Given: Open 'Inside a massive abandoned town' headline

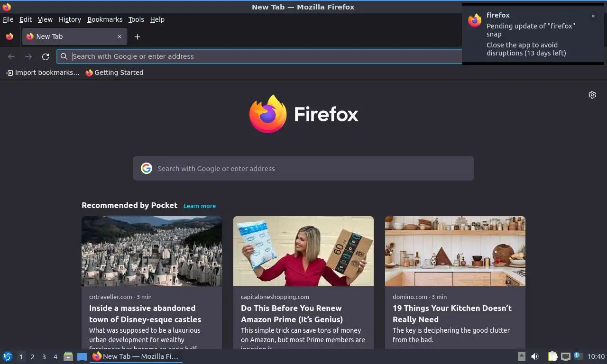Looking at the screenshot, I should [x=145, y=314].
